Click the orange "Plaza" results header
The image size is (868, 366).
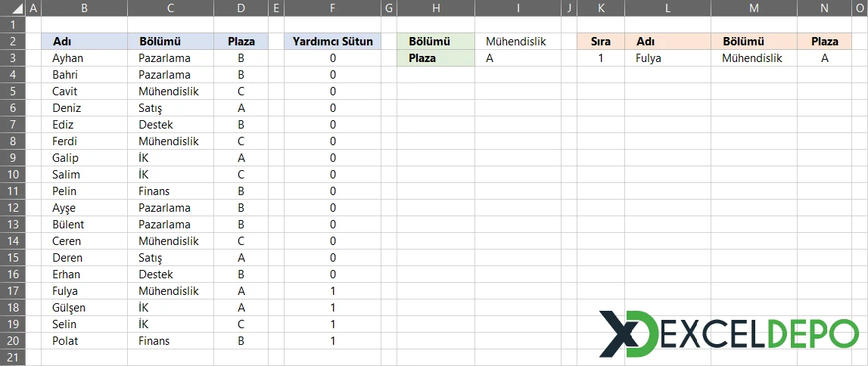pos(824,42)
